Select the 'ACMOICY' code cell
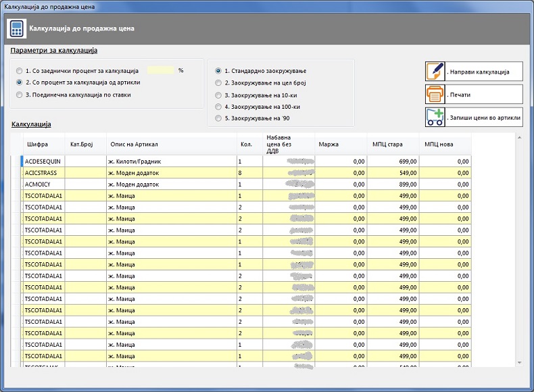The image size is (534, 392). click(x=44, y=185)
